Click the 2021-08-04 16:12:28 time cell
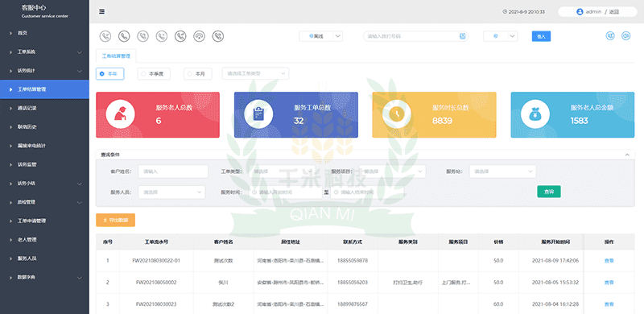Image resolution: width=644 pixels, height=314 pixels. point(555,304)
